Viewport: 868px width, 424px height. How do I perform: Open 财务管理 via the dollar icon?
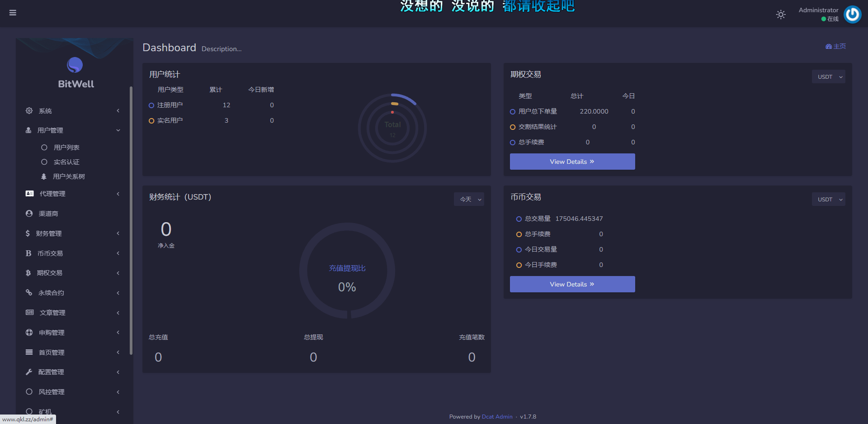(29, 233)
